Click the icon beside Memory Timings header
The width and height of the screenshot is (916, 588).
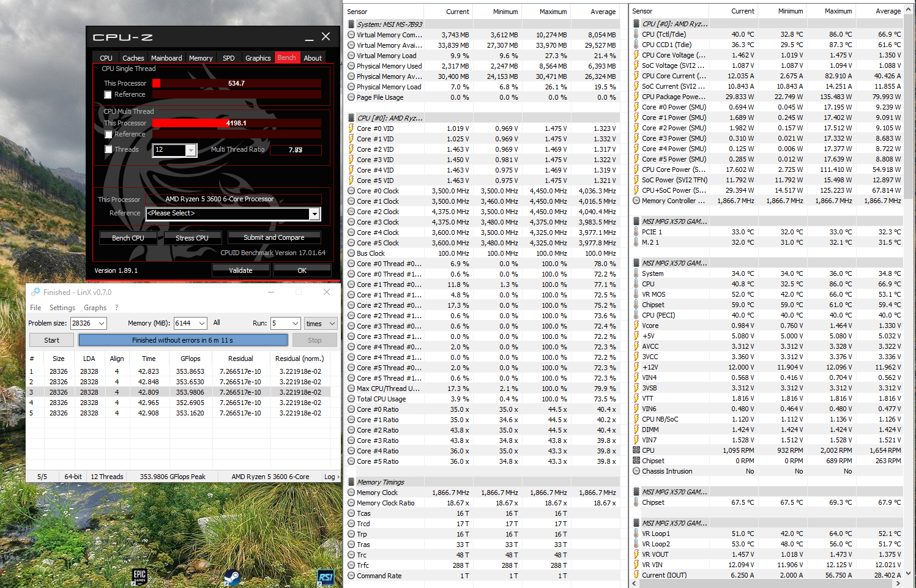351,482
